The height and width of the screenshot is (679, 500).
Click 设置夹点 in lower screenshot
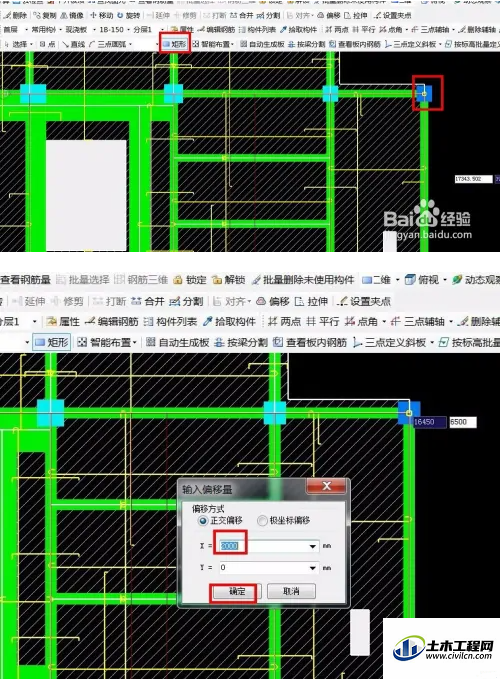(365, 301)
